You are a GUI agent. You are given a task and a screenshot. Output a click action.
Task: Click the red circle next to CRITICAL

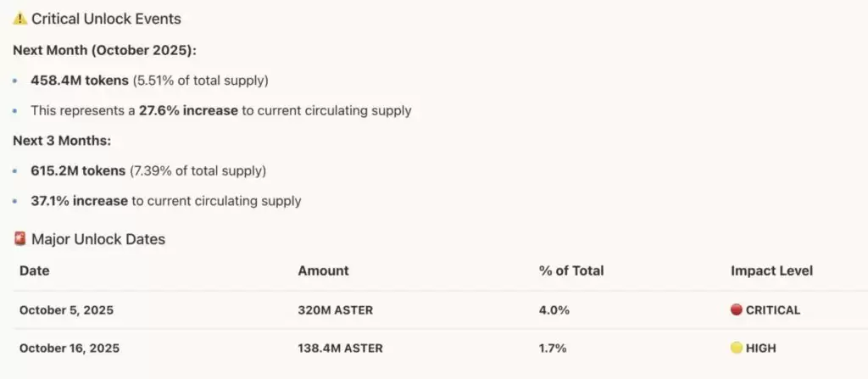coord(736,310)
